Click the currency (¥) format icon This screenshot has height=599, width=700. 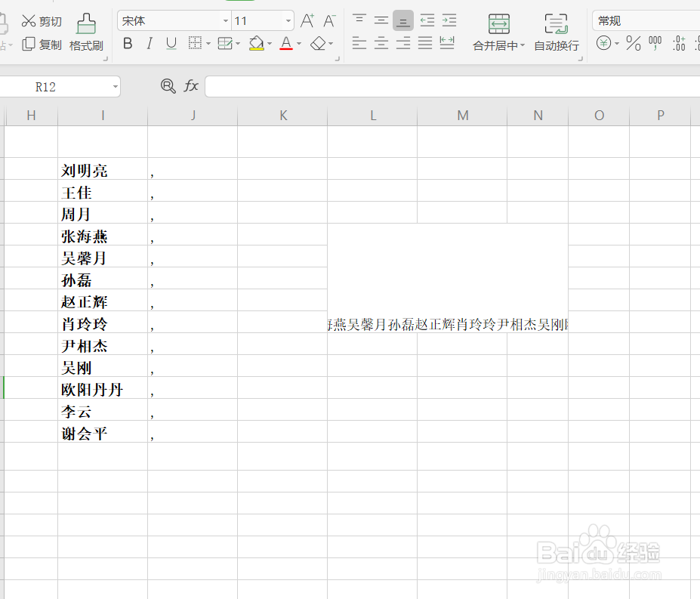[603, 43]
